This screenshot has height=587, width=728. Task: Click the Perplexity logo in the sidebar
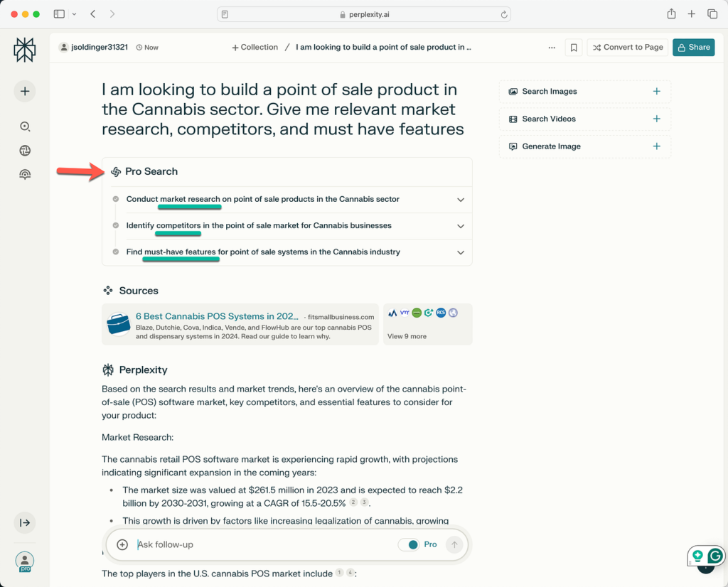coord(24,50)
